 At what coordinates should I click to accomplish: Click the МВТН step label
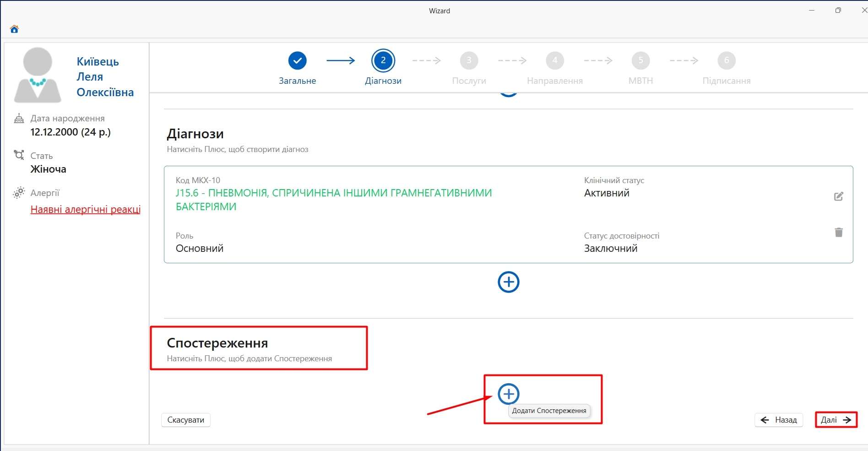640,81
